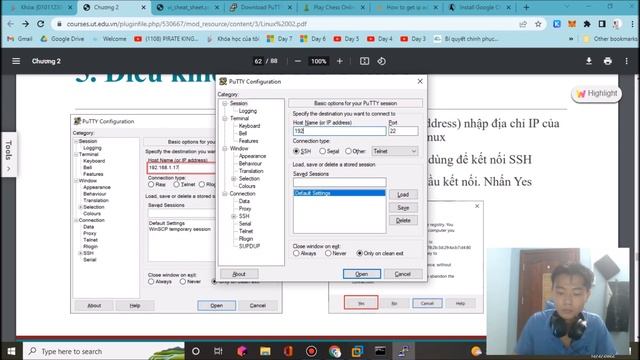Click the Open button in PuTTY

(362, 274)
